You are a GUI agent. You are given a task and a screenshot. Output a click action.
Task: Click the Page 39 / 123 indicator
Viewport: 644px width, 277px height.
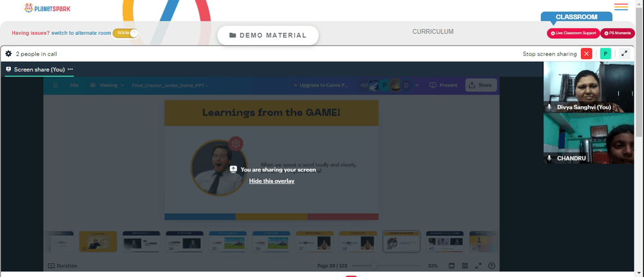(333, 266)
